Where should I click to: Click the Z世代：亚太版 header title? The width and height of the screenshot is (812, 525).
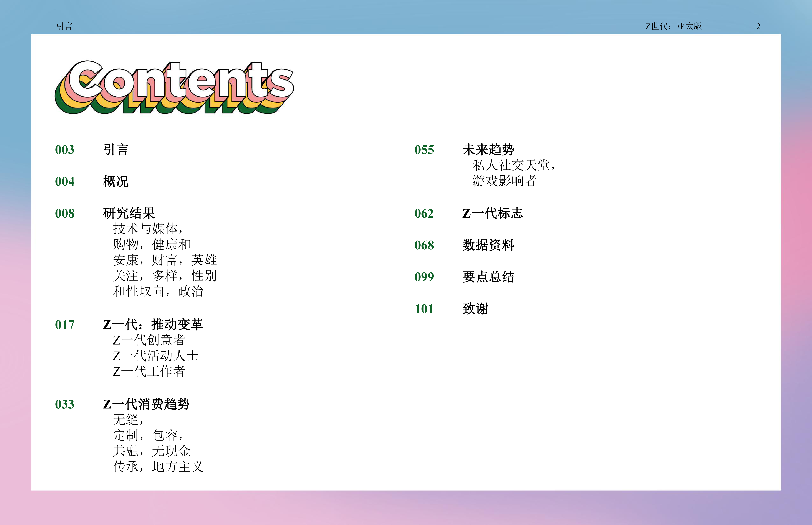point(673,26)
